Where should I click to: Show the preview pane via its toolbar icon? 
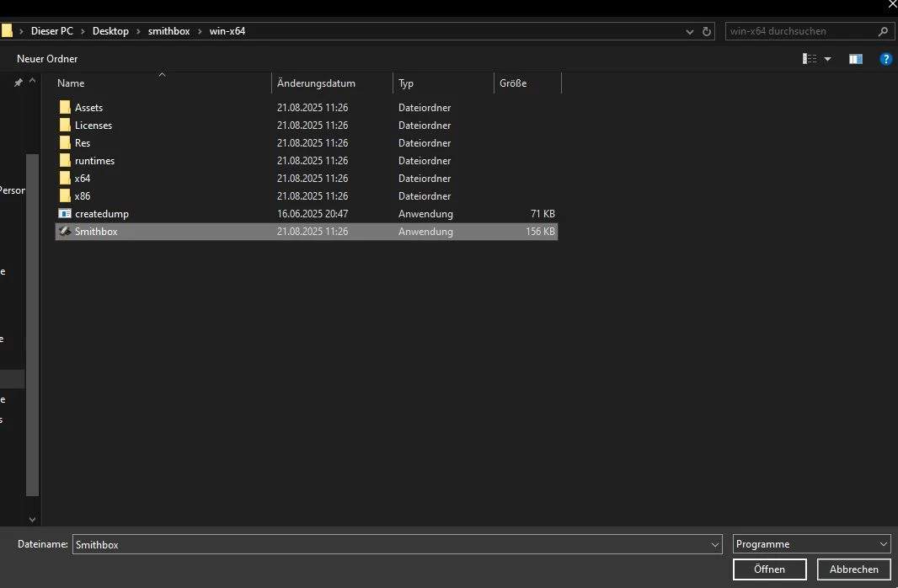[855, 58]
